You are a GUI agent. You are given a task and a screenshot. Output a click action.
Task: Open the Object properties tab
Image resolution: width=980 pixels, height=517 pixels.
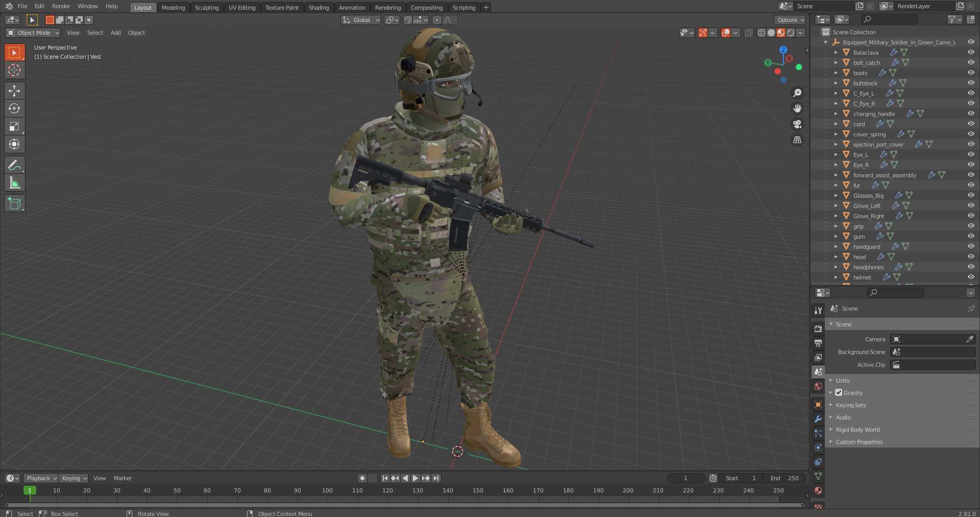click(818, 405)
